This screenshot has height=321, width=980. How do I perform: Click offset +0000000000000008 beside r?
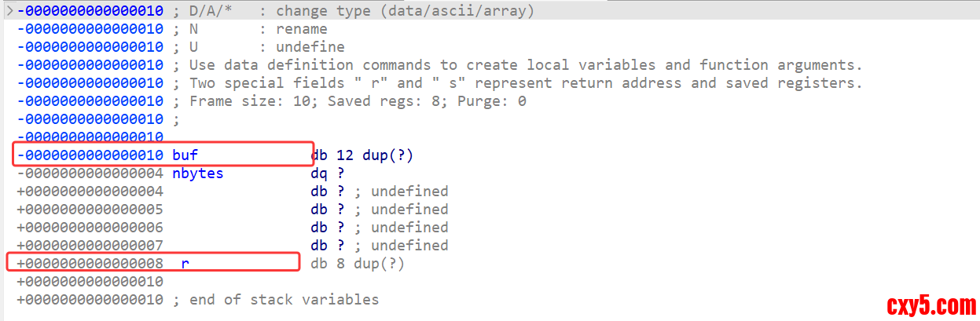tap(90, 263)
